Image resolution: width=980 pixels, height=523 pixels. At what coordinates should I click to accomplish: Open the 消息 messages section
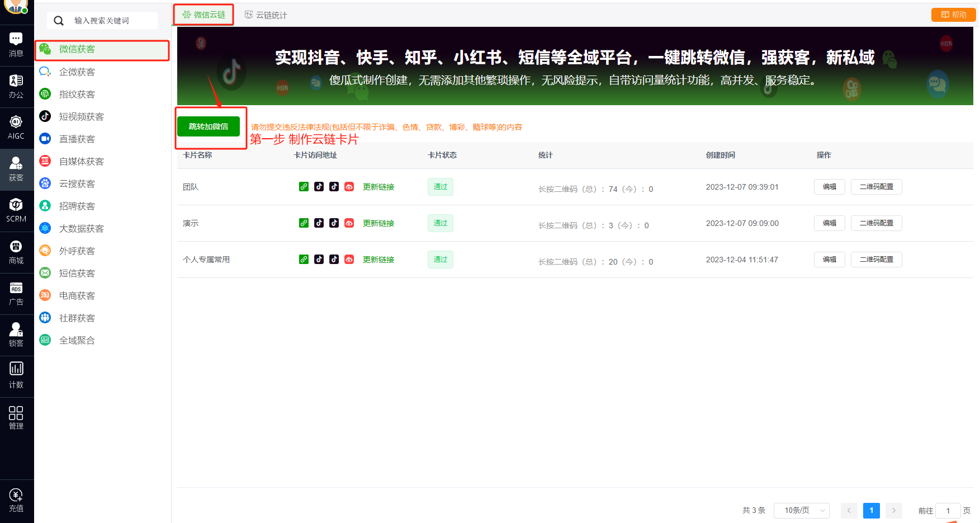coord(16,45)
